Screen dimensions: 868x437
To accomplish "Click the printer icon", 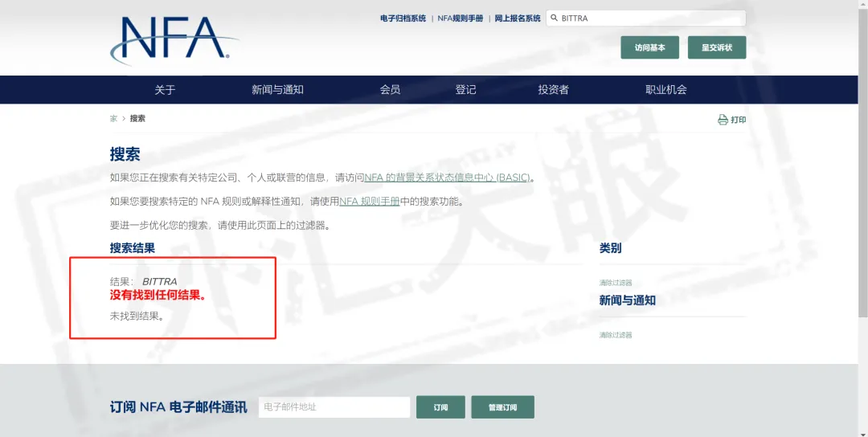I will point(723,120).
